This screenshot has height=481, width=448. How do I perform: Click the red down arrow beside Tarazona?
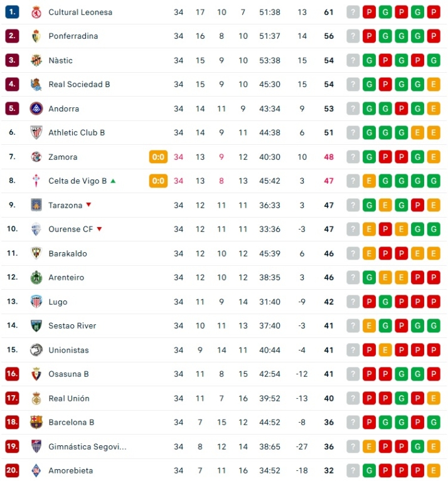88,205
